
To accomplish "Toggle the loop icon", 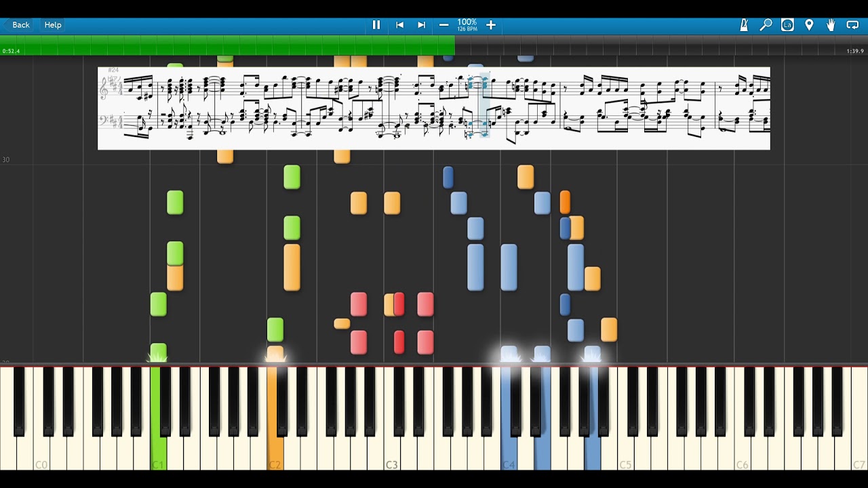I will [852, 25].
